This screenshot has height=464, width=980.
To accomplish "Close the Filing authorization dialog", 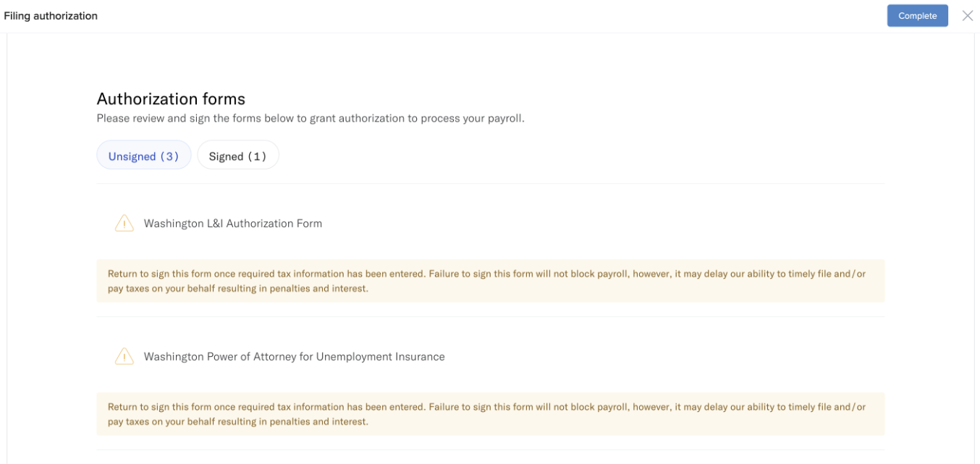I will 968,16.
